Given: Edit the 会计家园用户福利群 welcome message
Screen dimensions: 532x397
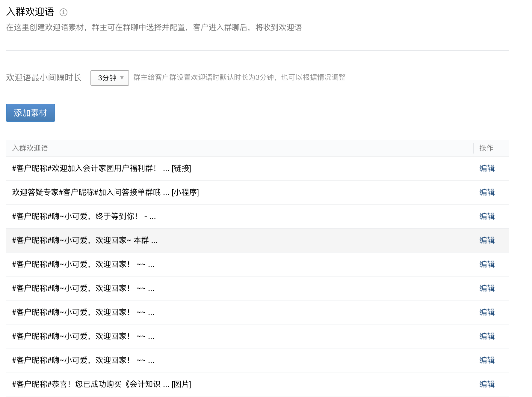Looking at the screenshot, I should [x=487, y=168].
